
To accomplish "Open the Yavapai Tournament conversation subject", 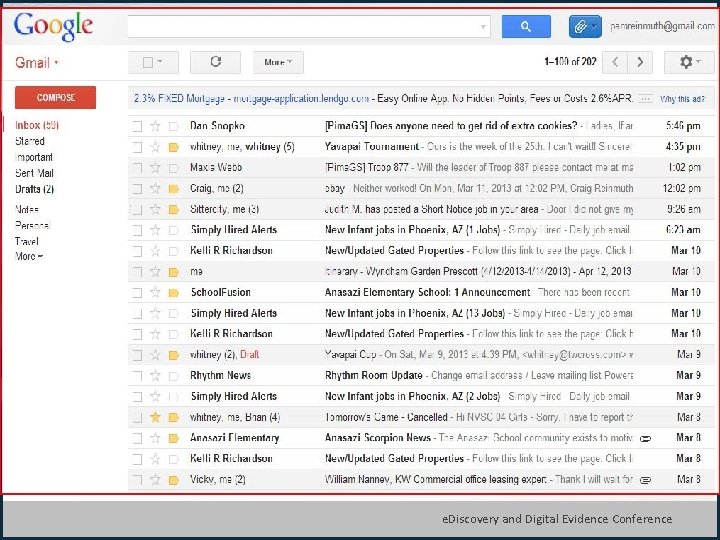I will click(371, 147).
